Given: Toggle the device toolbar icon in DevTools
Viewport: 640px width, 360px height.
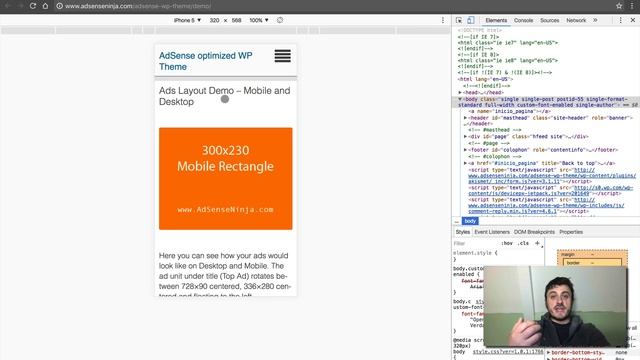Looking at the screenshot, I should pos(471,20).
